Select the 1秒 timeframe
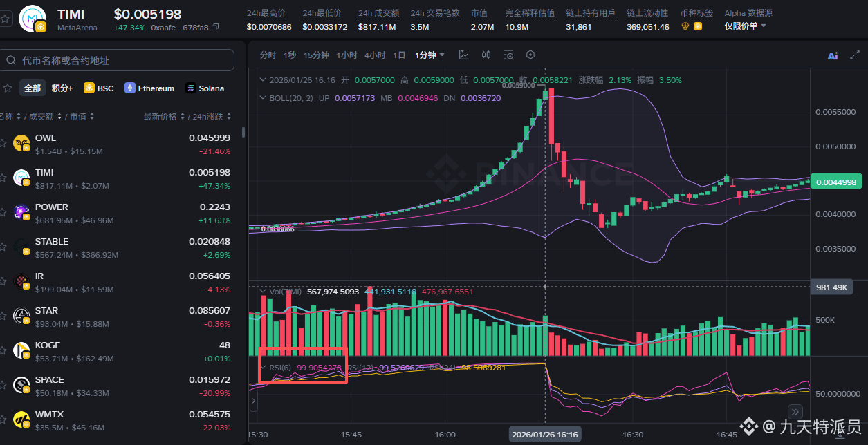This screenshot has width=868, height=445. tap(290, 55)
